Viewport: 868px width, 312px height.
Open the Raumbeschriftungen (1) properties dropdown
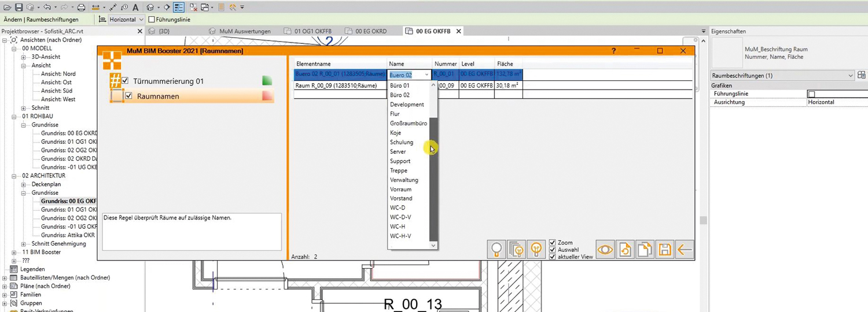click(x=850, y=76)
